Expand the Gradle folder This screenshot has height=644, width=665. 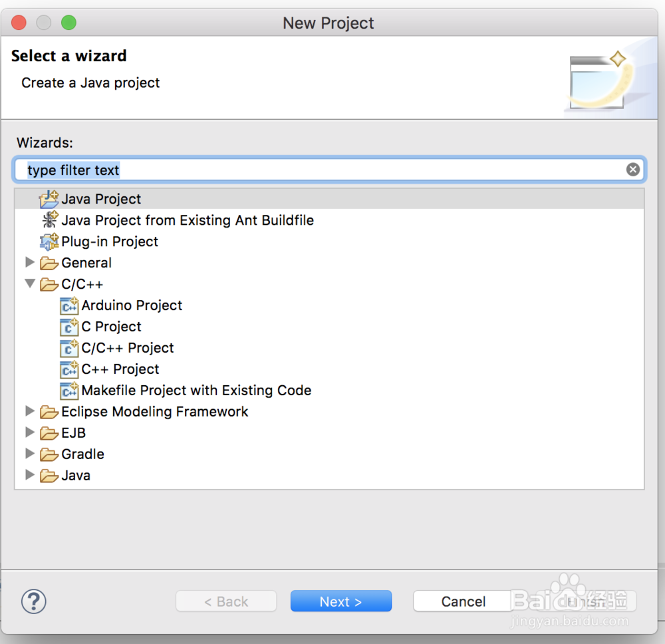30,454
